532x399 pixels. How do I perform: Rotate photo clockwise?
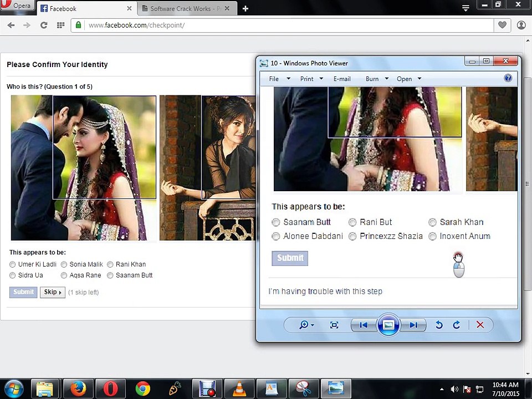pos(457,325)
